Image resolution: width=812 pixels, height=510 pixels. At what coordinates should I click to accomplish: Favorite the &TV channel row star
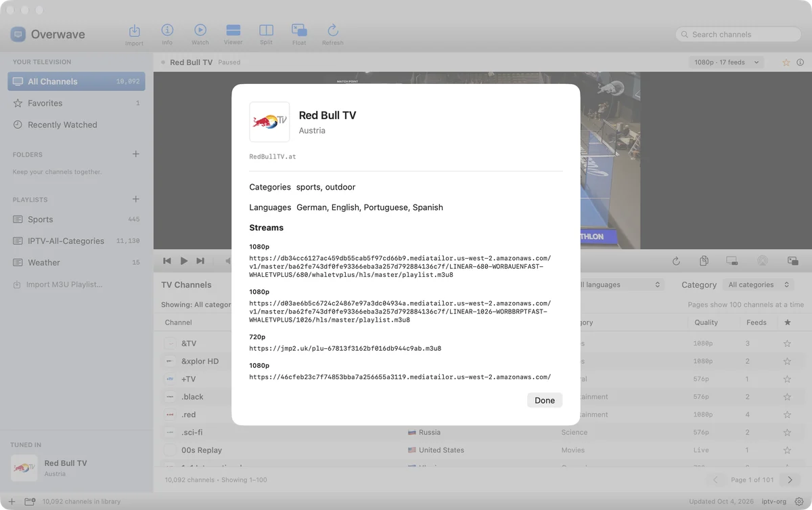pyautogui.click(x=787, y=343)
